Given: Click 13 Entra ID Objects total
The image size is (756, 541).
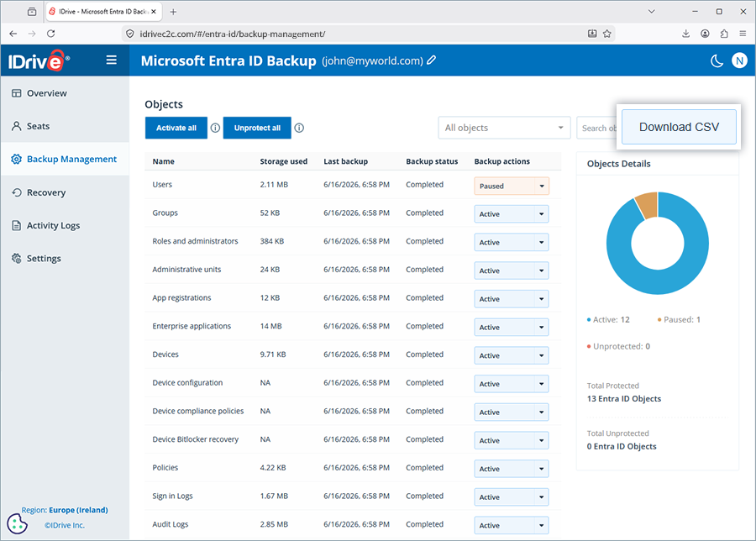Looking at the screenshot, I should coord(624,399).
